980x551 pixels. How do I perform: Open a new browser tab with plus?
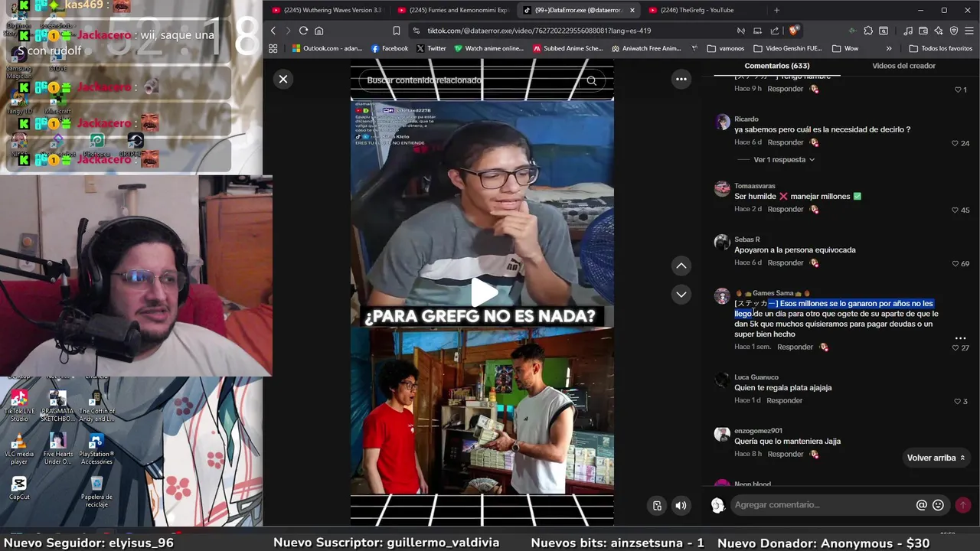click(x=776, y=10)
